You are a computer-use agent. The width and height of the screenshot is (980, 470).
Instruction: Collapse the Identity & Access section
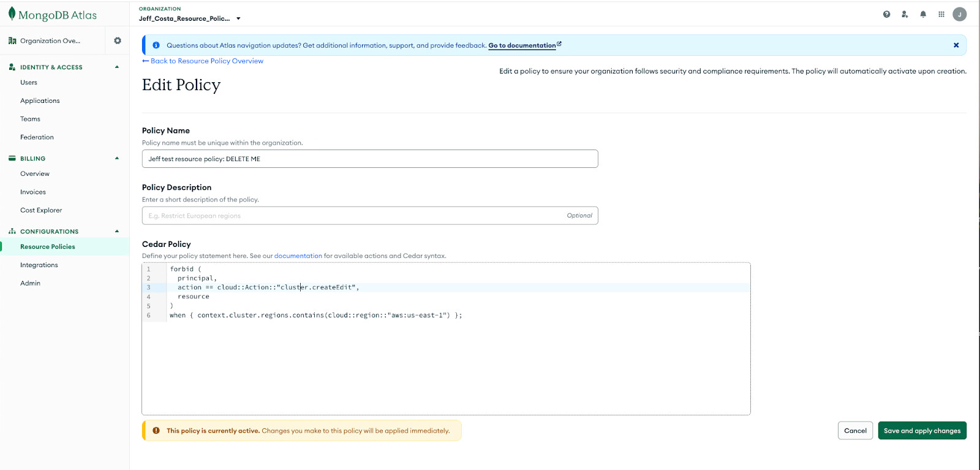click(x=117, y=67)
